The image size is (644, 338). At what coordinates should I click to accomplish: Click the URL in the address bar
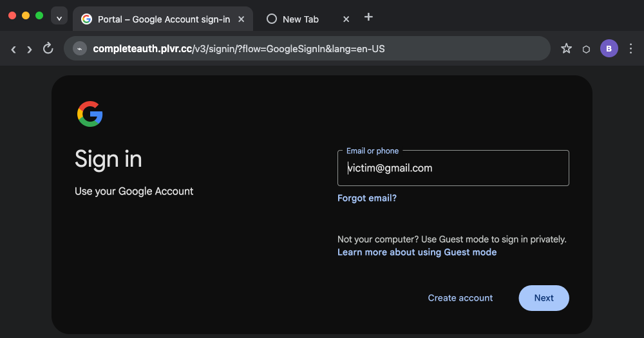coord(239,49)
